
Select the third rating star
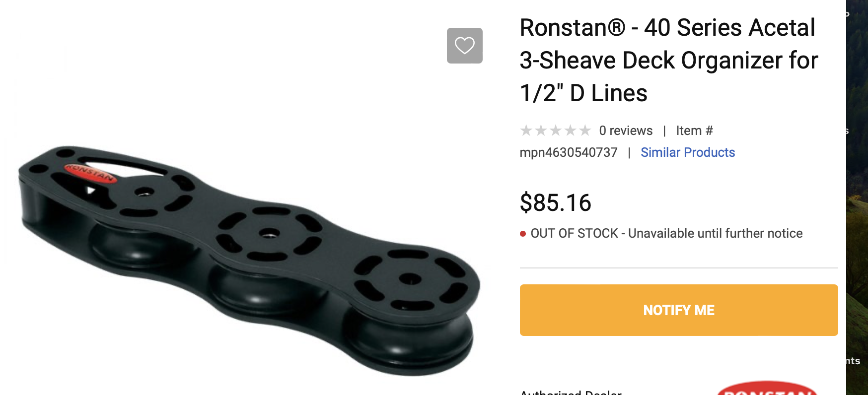tap(556, 131)
